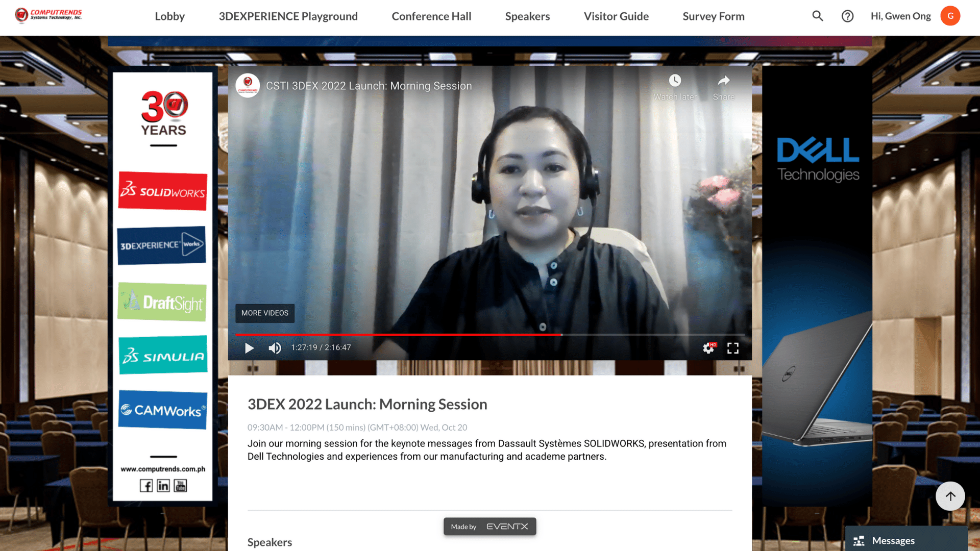This screenshot has width=980, height=551.
Task: Click the DraftSight banner logo
Action: point(162,302)
